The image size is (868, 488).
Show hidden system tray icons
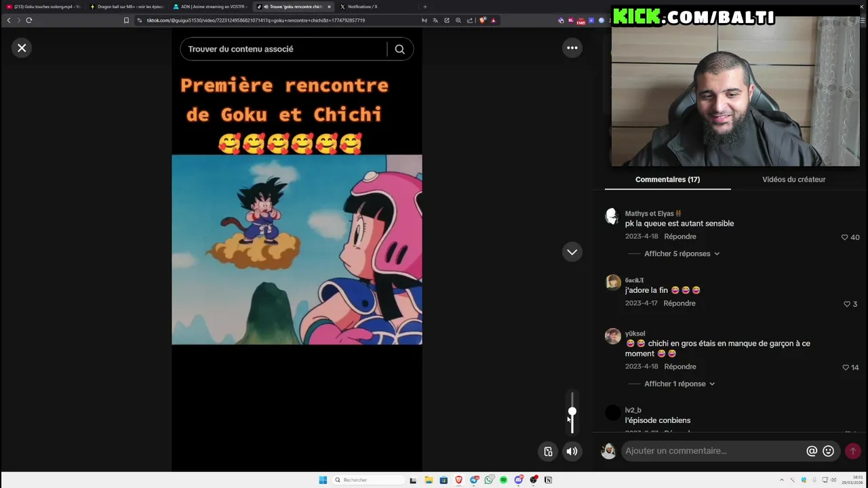click(x=781, y=480)
